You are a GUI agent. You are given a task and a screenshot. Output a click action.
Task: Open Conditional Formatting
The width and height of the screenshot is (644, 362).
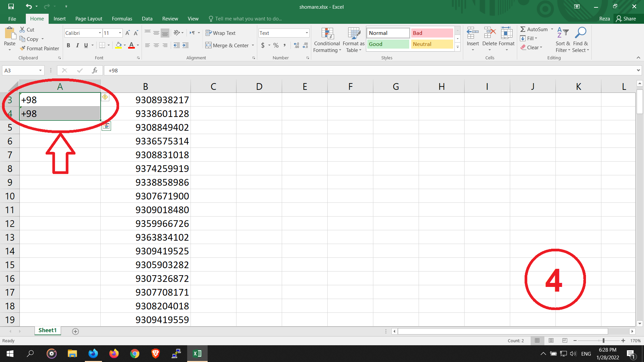[327, 40]
